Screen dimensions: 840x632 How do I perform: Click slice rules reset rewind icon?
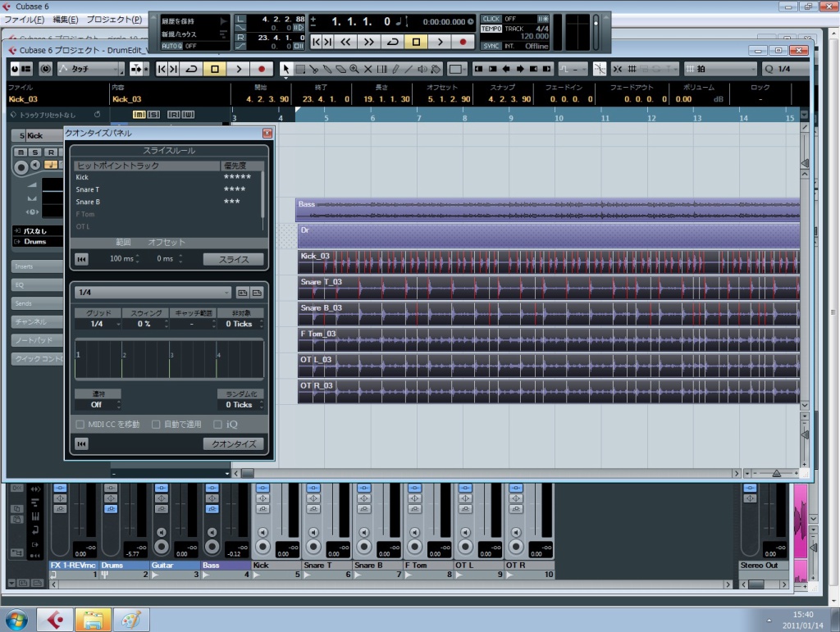(81, 259)
